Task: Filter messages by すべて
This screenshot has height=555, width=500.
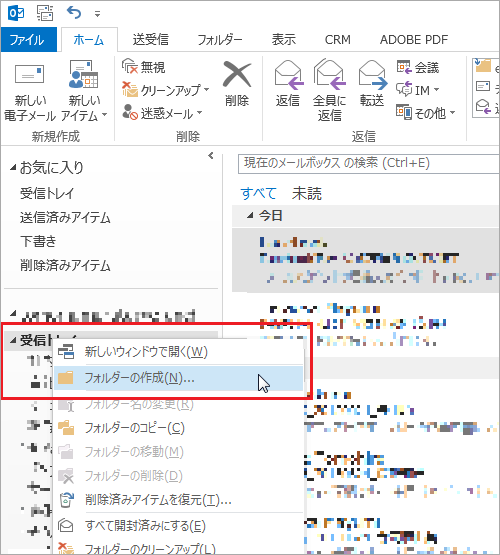Action: tap(258, 193)
